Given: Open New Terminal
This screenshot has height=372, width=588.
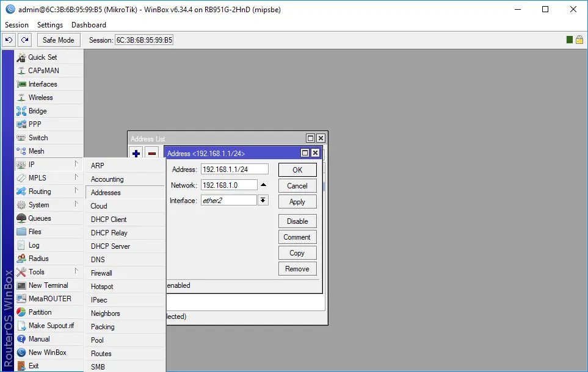Looking at the screenshot, I should (49, 285).
